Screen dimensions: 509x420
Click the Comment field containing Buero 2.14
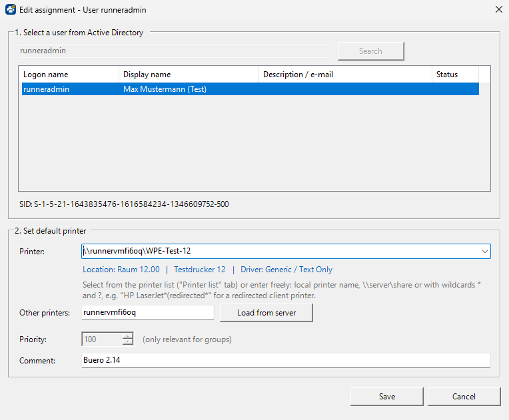(x=286, y=360)
